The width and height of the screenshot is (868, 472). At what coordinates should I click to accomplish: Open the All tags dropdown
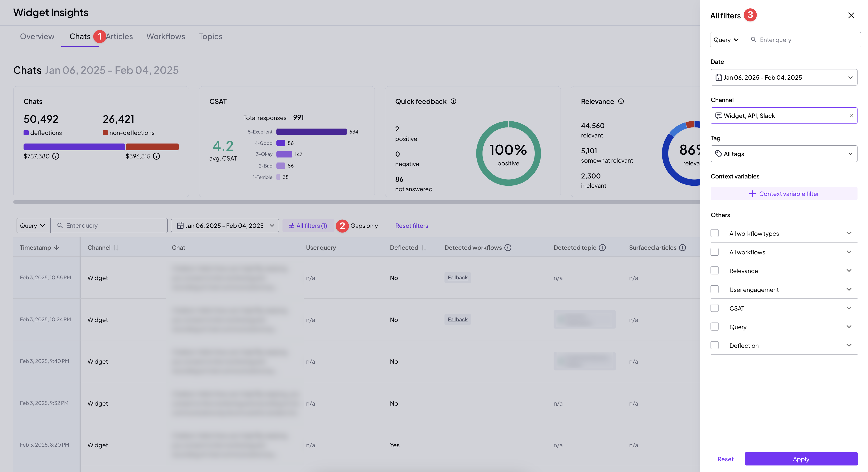[784, 154]
